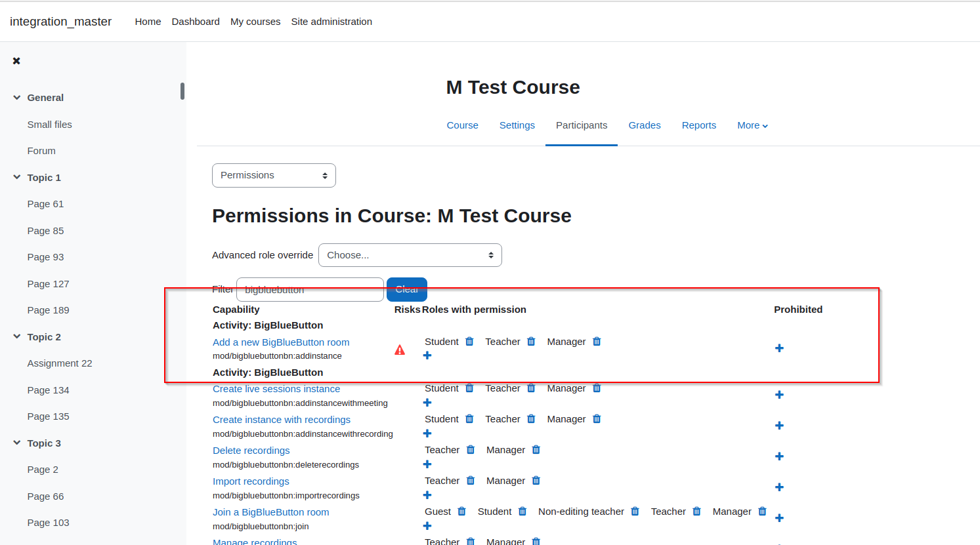The width and height of the screenshot is (980, 545).
Task: Open Forum in course index
Action: pyautogui.click(x=41, y=151)
